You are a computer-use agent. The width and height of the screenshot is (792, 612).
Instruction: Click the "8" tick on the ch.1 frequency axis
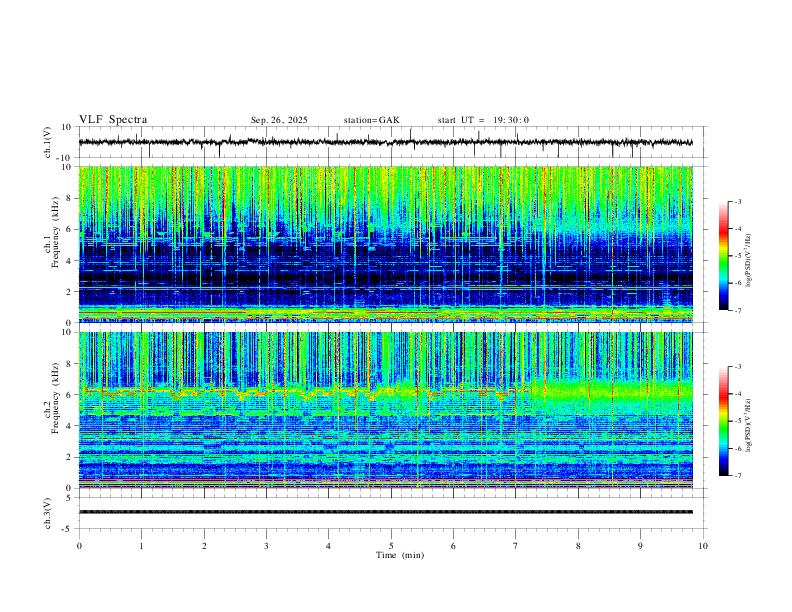coord(70,198)
